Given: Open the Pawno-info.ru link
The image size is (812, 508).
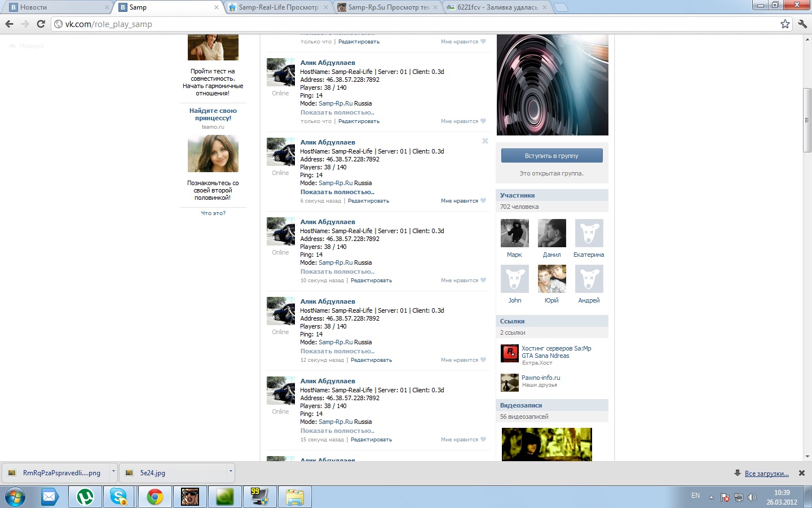Looking at the screenshot, I should [x=541, y=378].
